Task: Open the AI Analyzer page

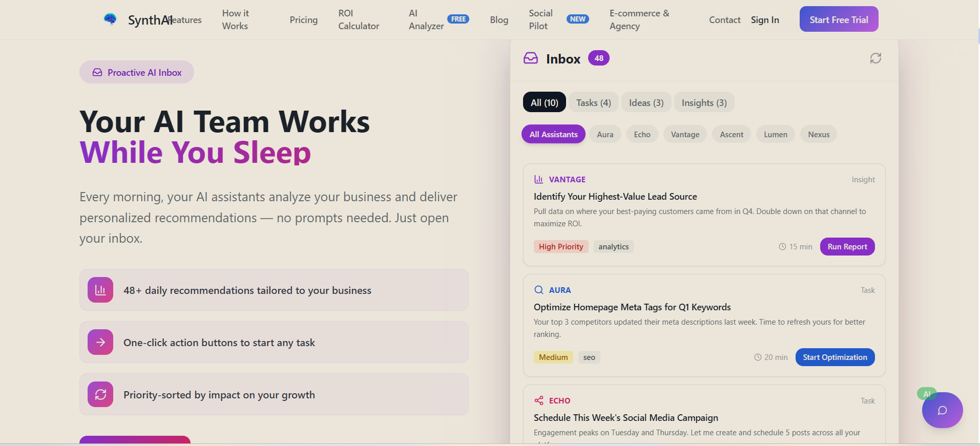Action: coord(426,19)
